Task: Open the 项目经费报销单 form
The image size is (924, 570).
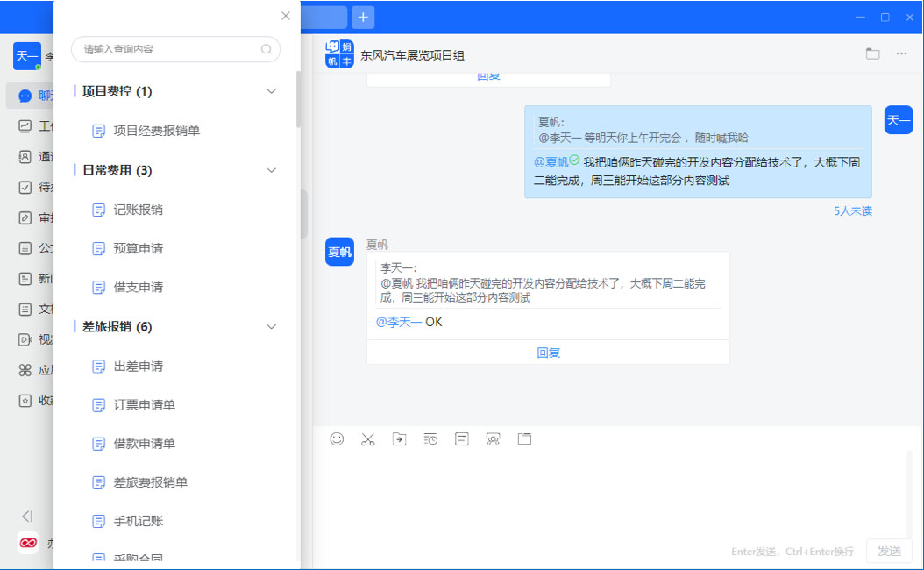Action: click(x=156, y=131)
